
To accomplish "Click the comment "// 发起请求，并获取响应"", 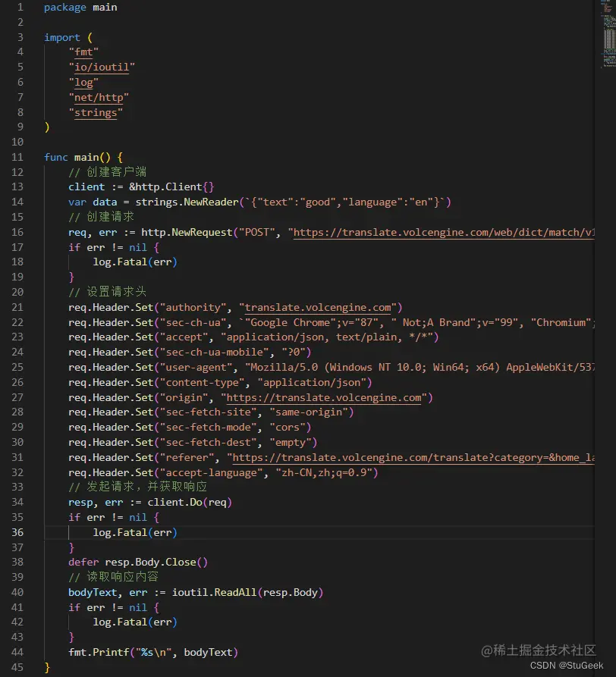I will coord(138,487).
